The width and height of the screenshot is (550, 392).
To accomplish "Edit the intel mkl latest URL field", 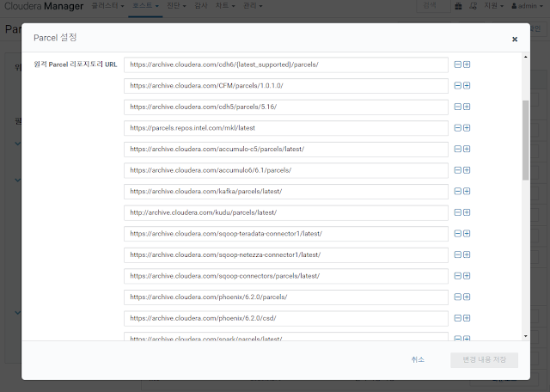I will (x=286, y=128).
